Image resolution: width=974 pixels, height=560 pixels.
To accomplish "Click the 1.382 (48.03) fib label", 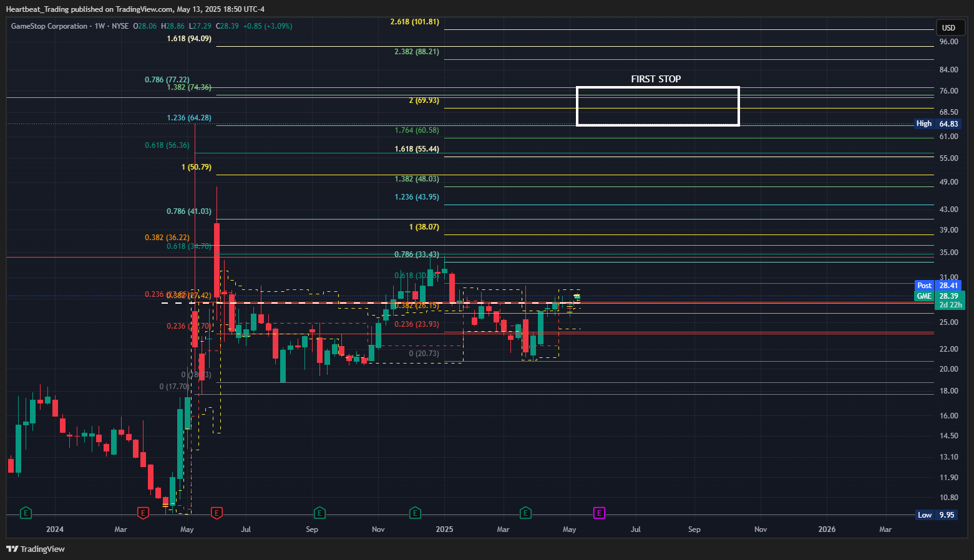I will click(417, 179).
